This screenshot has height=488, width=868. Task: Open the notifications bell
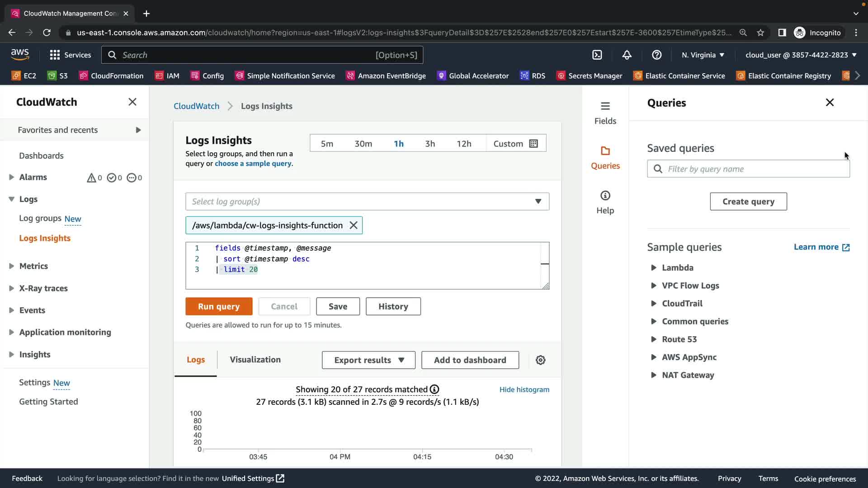627,55
